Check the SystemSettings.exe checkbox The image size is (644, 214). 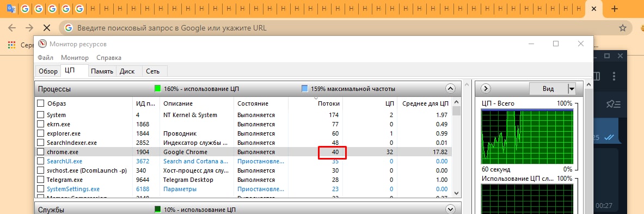(41, 189)
